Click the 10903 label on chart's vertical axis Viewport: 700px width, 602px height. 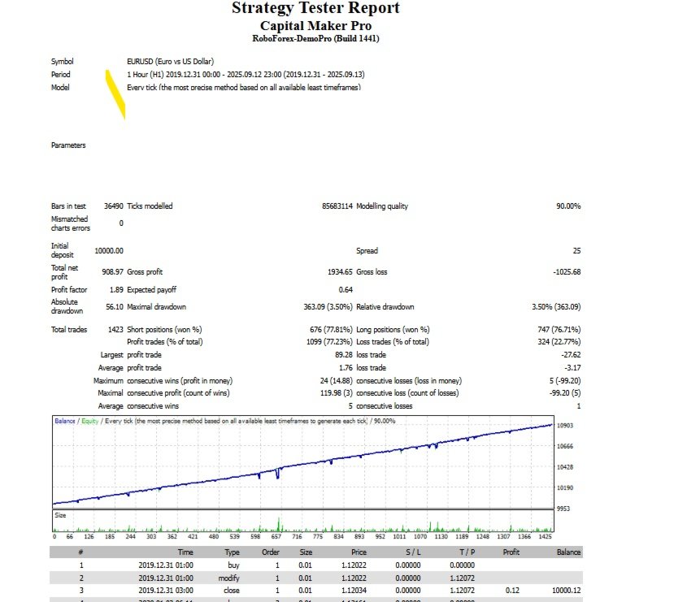coord(565,425)
